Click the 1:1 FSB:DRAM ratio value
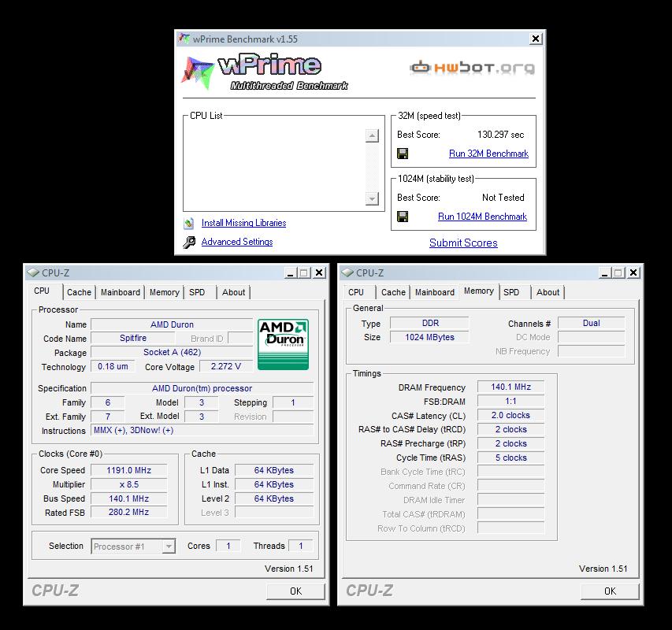The image size is (672, 630). pos(510,402)
